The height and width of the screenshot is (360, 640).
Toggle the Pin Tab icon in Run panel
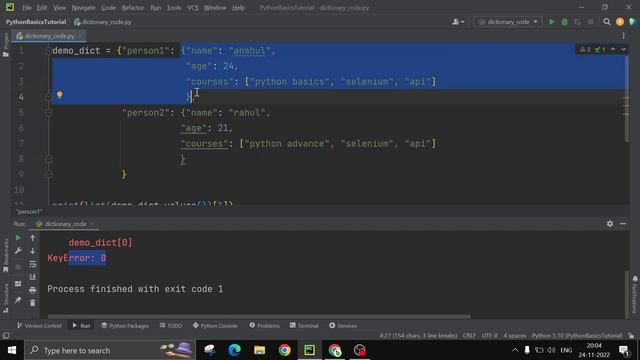tap(18, 300)
